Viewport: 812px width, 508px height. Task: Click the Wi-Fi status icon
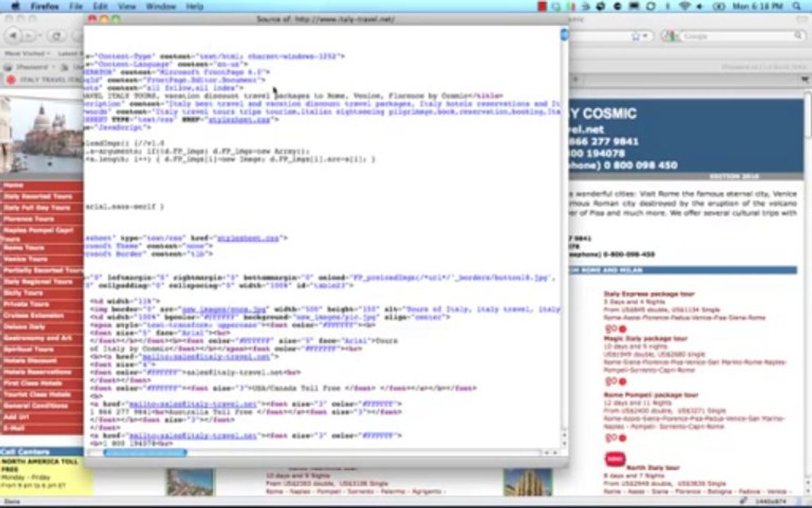pos(684,6)
